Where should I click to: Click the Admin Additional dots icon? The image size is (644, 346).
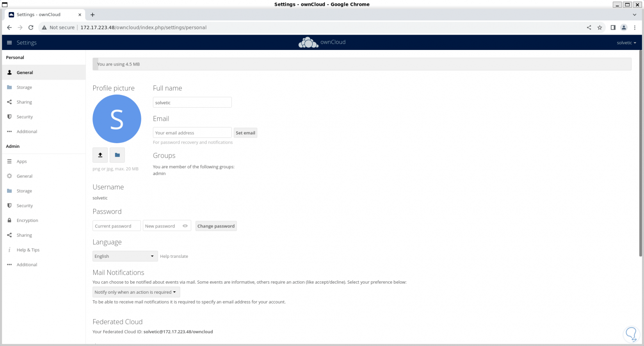[9, 265]
